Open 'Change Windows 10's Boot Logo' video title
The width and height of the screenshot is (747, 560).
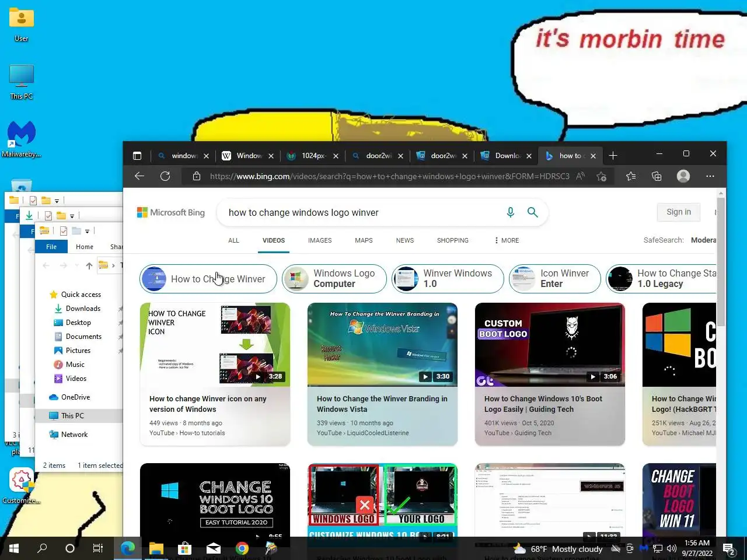[543, 404]
